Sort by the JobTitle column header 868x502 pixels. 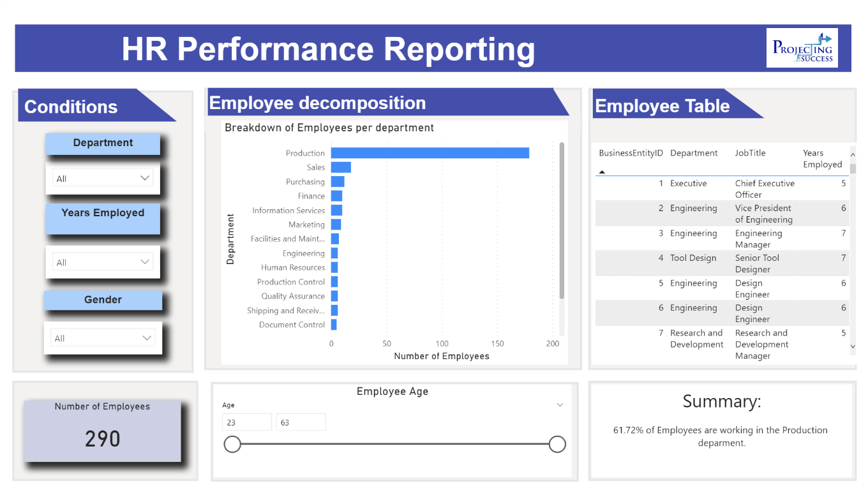click(x=750, y=153)
